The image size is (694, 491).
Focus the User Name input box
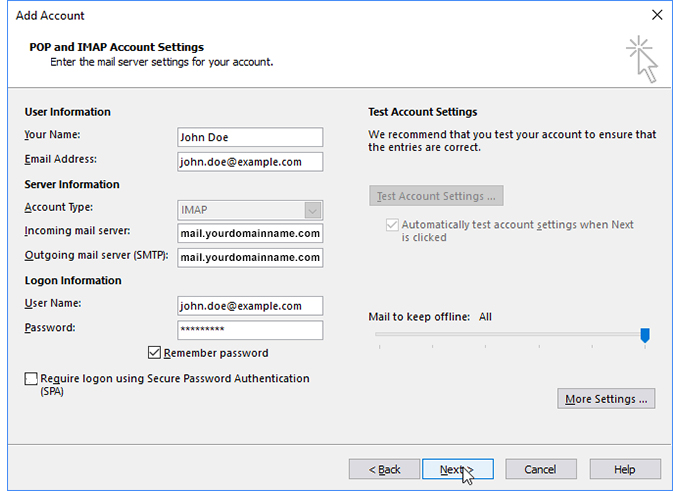pos(250,306)
